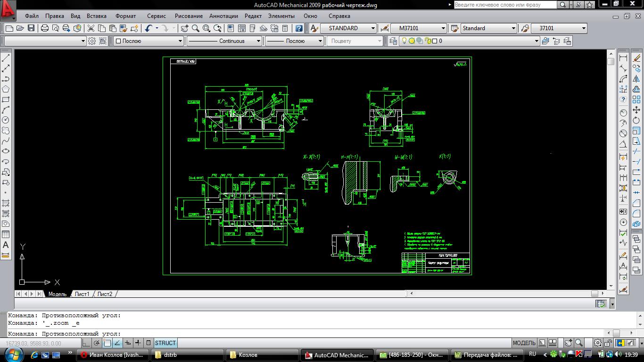This screenshot has width=644, height=362.
Task: Toggle Object Snap in the status bar
Action: tap(107, 343)
